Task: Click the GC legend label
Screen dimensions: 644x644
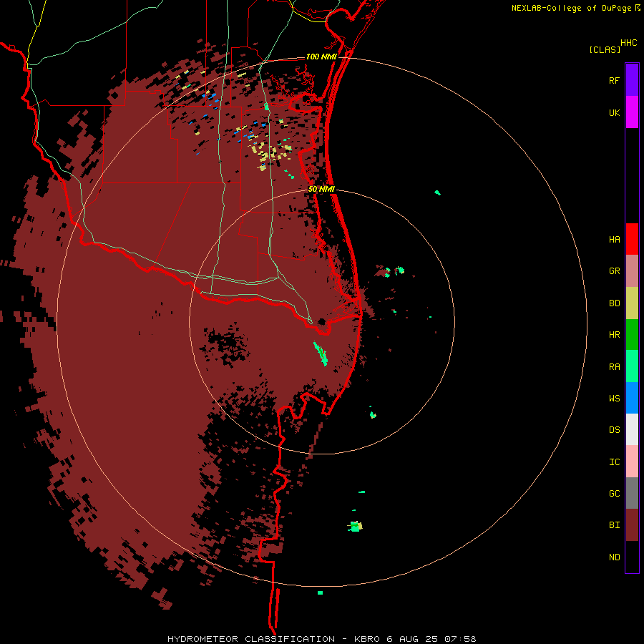Action: [x=614, y=494]
